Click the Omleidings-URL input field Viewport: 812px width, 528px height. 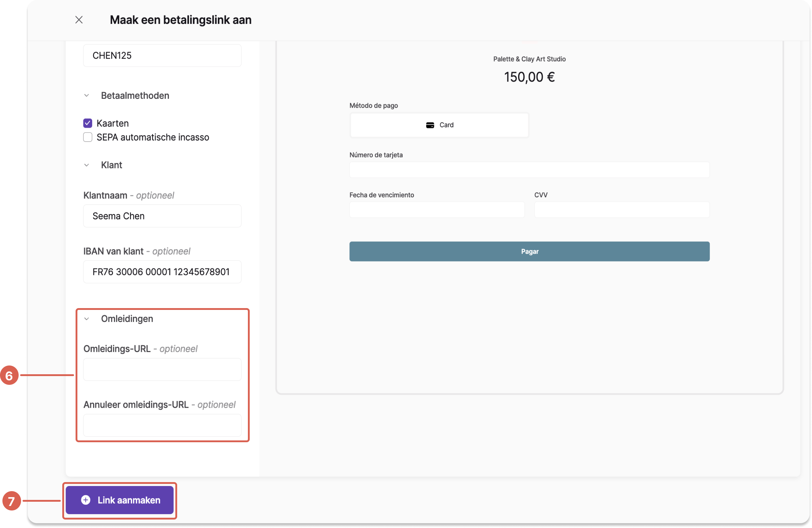click(162, 369)
